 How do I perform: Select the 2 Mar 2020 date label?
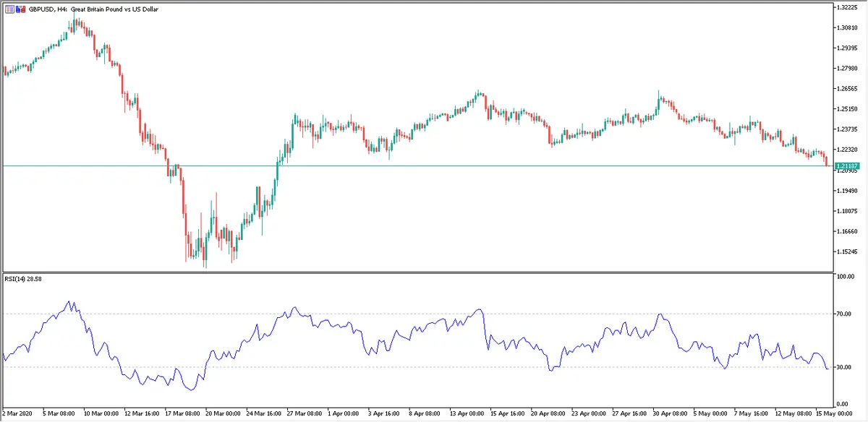pos(20,415)
